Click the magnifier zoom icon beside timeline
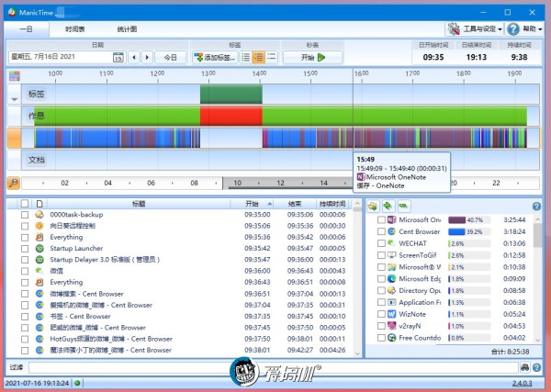This screenshot has height=392, width=551. [x=14, y=183]
